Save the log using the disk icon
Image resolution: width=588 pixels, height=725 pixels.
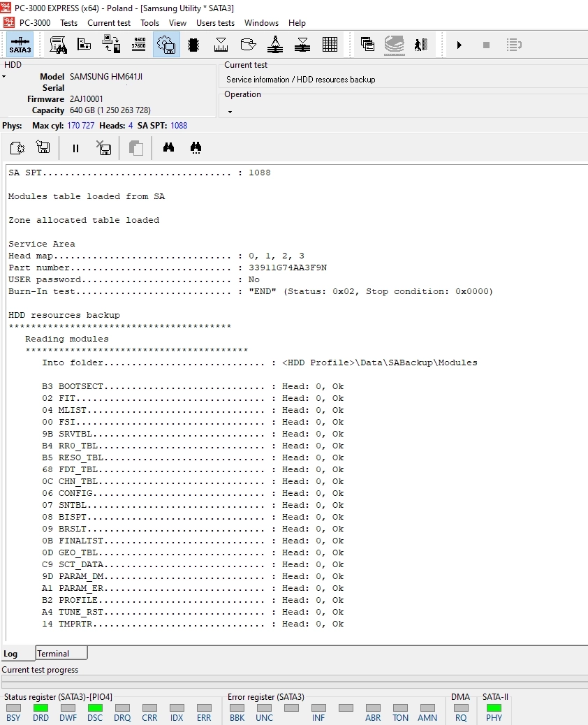click(x=43, y=147)
